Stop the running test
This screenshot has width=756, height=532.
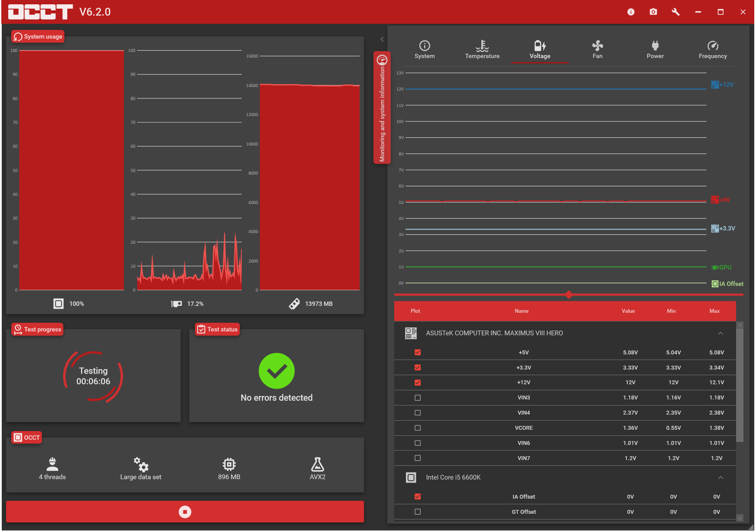(185, 512)
